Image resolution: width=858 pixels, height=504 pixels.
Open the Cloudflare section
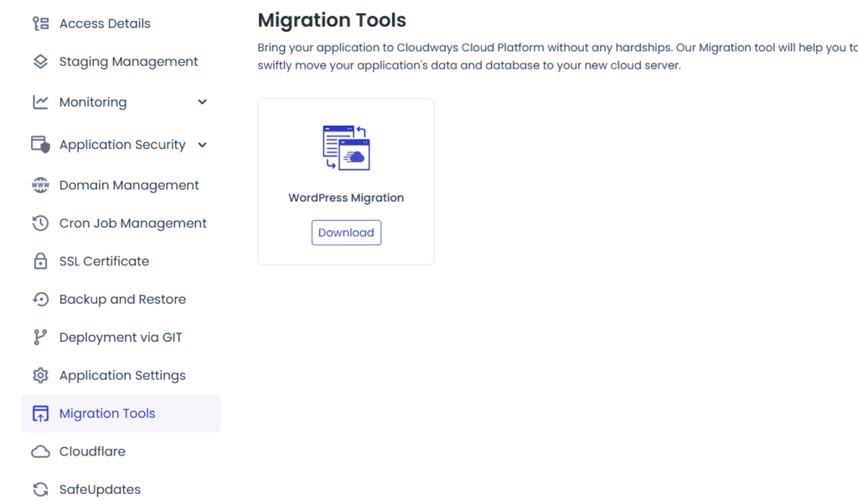point(92,451)
